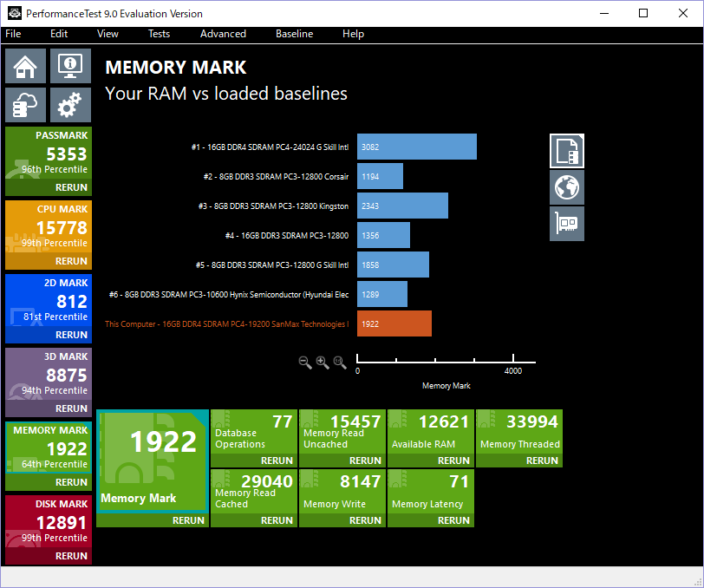The height and width of the screenshot is (588, 704).
Task: Click the 1289 Hynix baseline bar
Action: coord(382,294)
